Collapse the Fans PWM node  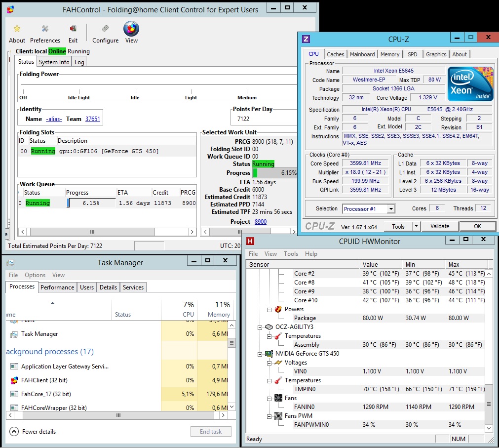pyautogui.click(x=269, y=416)
